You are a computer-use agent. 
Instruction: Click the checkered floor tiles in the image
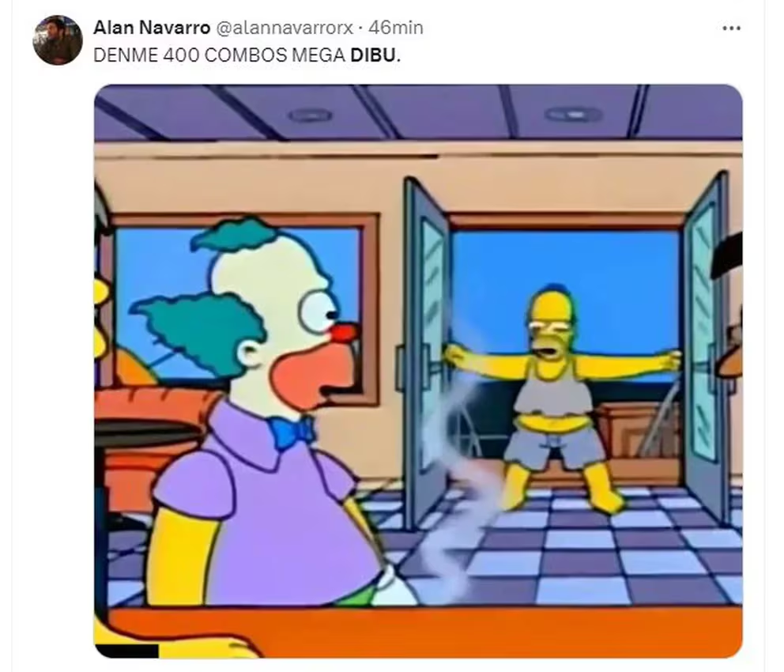pos(575,550)
